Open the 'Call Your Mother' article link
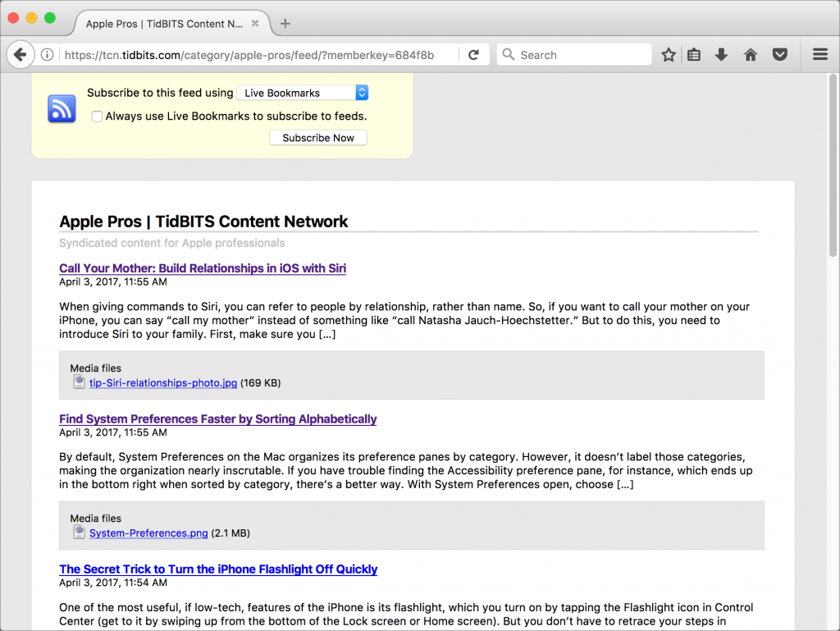 [x=203, y=268]
